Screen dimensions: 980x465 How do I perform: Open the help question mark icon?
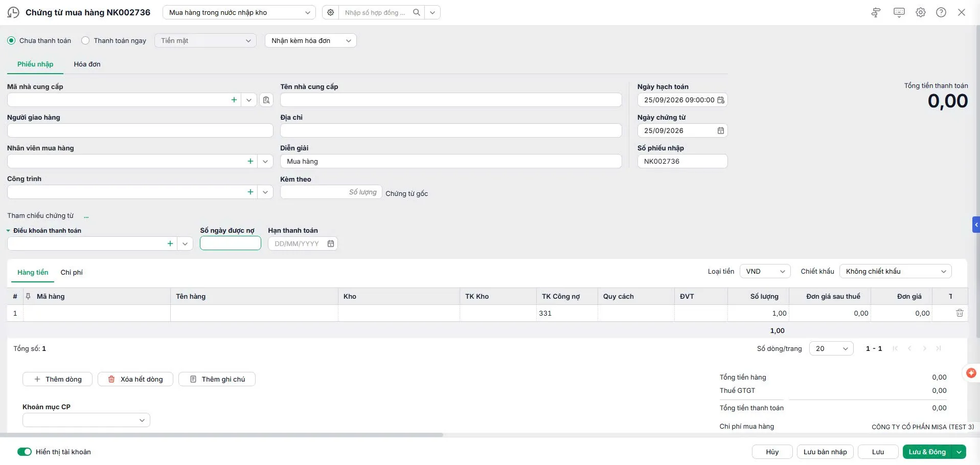[x=941, y=12]
